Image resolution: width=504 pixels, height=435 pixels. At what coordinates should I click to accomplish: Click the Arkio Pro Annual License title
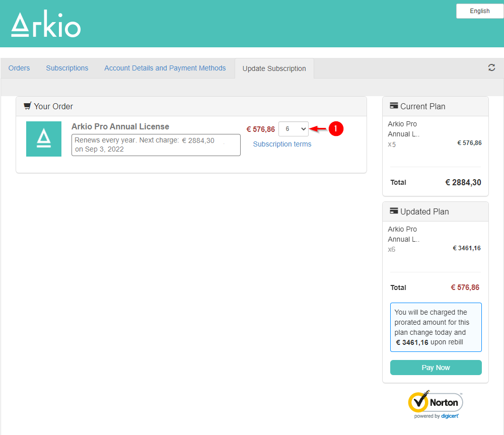120,127
